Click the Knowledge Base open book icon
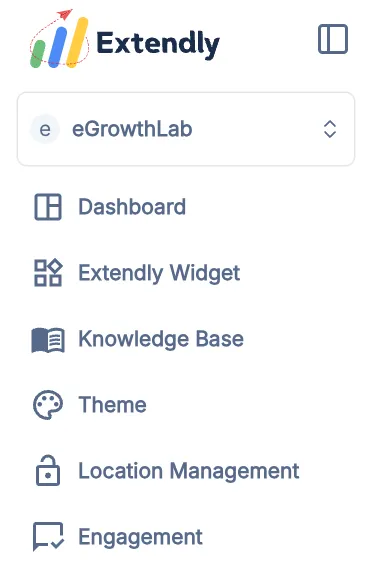372x568 pixels. (x=48, y=340)
